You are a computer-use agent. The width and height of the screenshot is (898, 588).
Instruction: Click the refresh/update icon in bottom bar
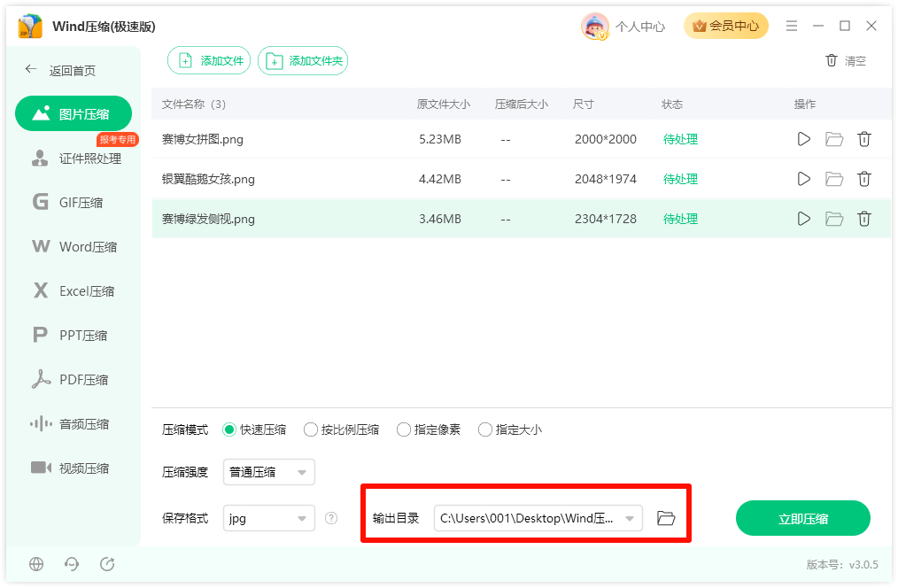[x=107, y=564]
